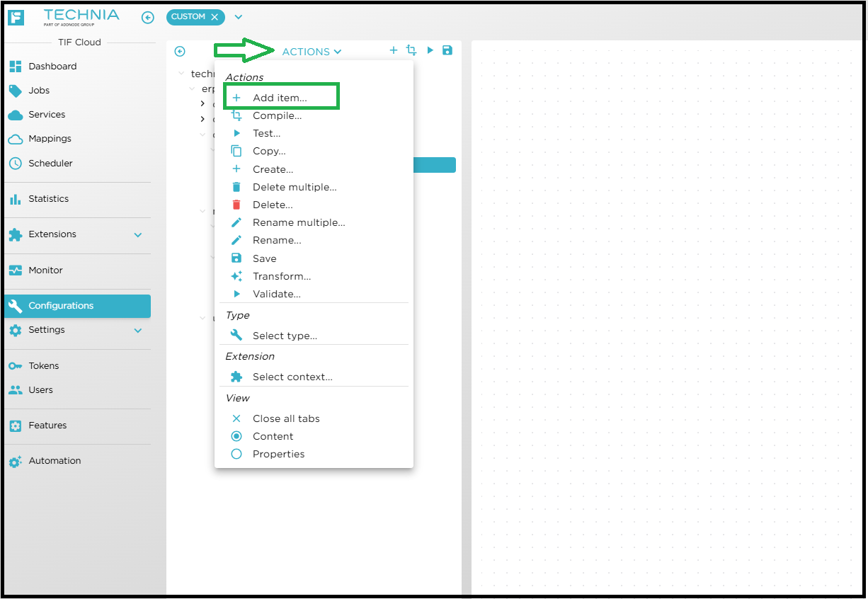Viewport: 868px width, 599px height.
Task: Choose Transform... from Actions menu
Action: 281,276
